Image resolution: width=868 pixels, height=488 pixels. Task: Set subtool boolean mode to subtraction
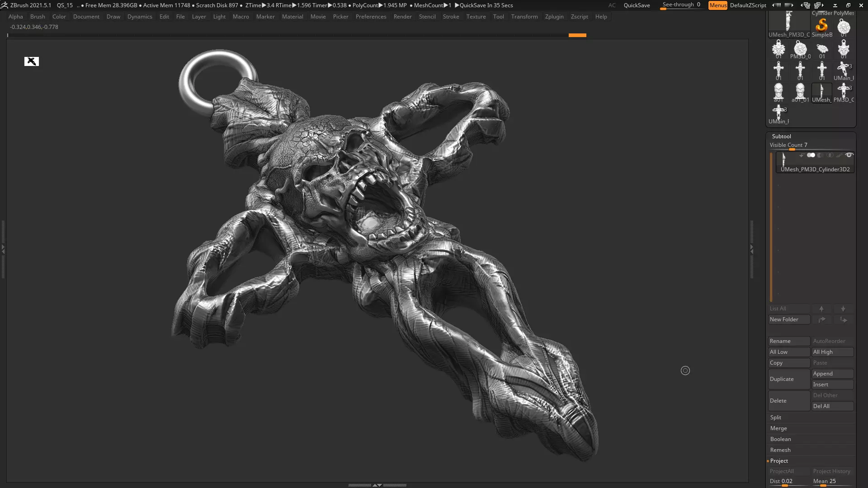[x=821, y=155]
